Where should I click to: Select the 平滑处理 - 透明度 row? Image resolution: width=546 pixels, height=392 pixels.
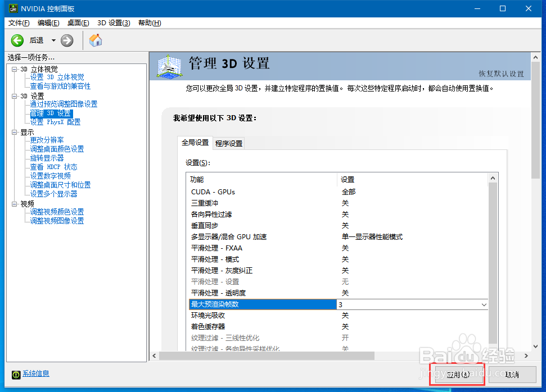click(x=338, y=293)
